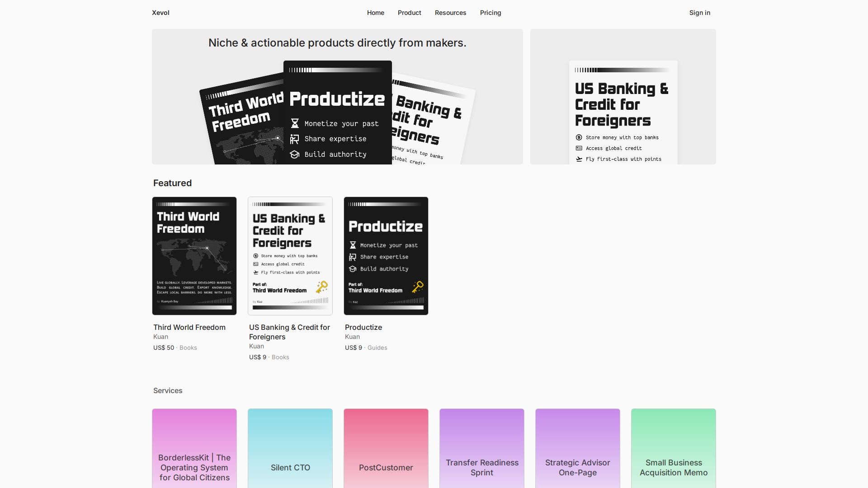
Task: Open the Pricing page link
Action: click(491, 13)
